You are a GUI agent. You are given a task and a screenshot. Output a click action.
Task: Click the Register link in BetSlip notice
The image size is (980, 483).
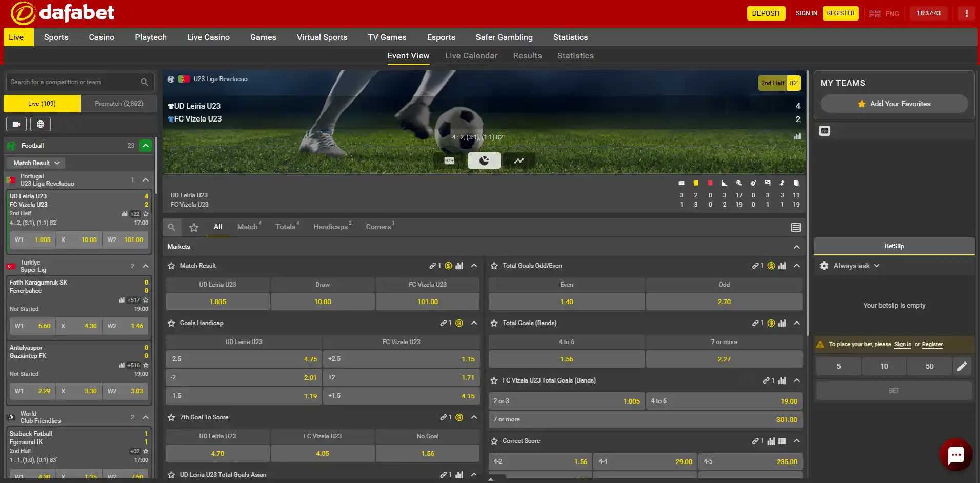(x=932, y=345)
